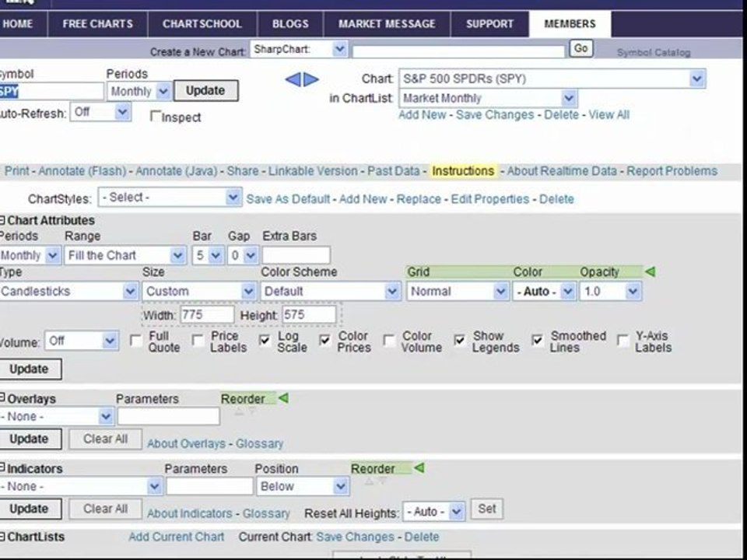
Task: Open the SharpChart type dropdown
Action: [x=299, y=49]
